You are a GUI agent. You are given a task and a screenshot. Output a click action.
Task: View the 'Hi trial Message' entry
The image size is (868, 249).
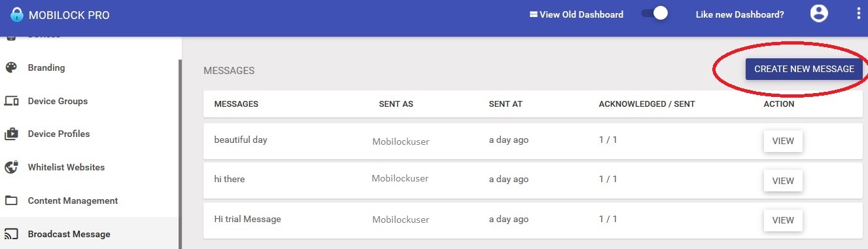(x=783, y=220)
